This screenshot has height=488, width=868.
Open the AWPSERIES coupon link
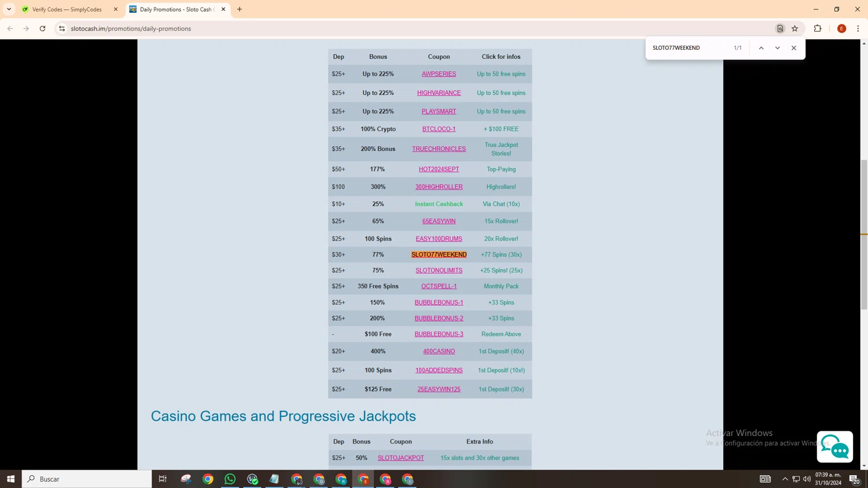[439, 74]
